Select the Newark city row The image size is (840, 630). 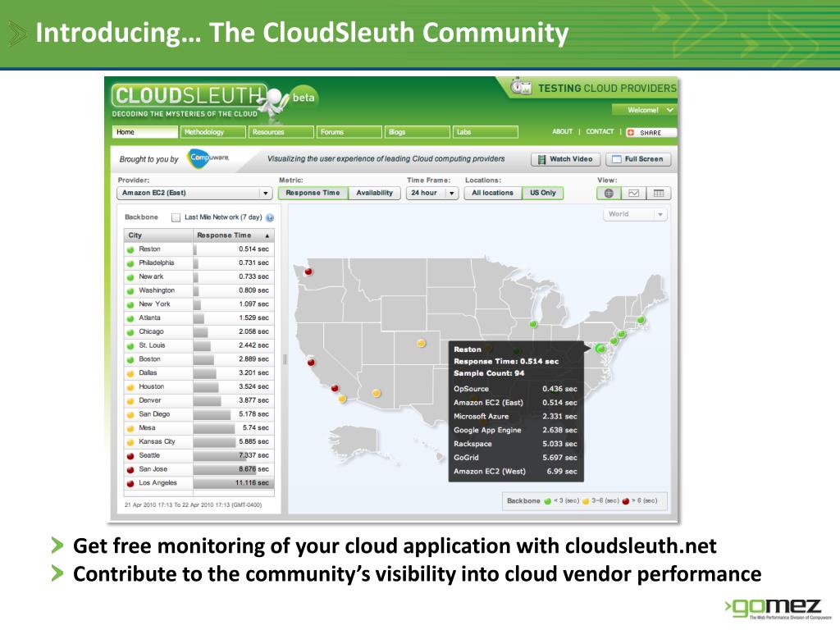click(199, 277)
